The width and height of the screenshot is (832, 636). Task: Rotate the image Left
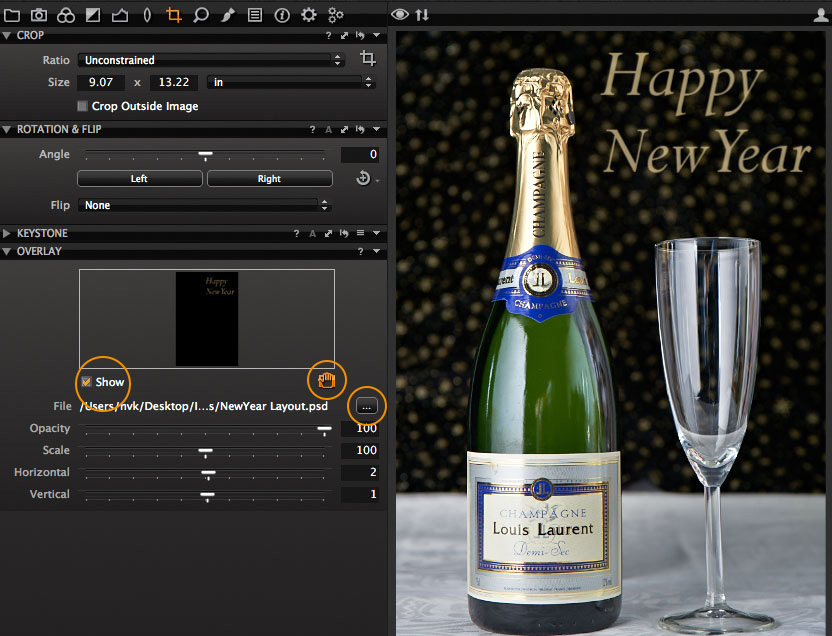click(140, 179)
